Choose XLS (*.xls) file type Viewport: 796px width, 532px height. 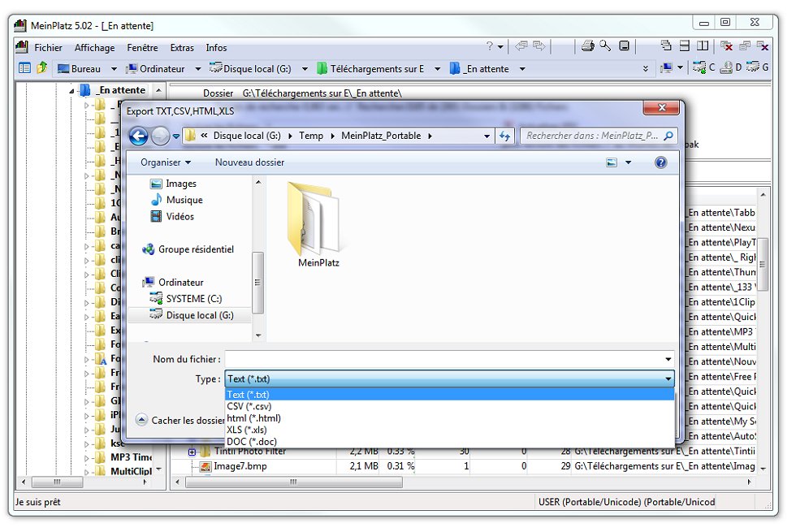449,430
